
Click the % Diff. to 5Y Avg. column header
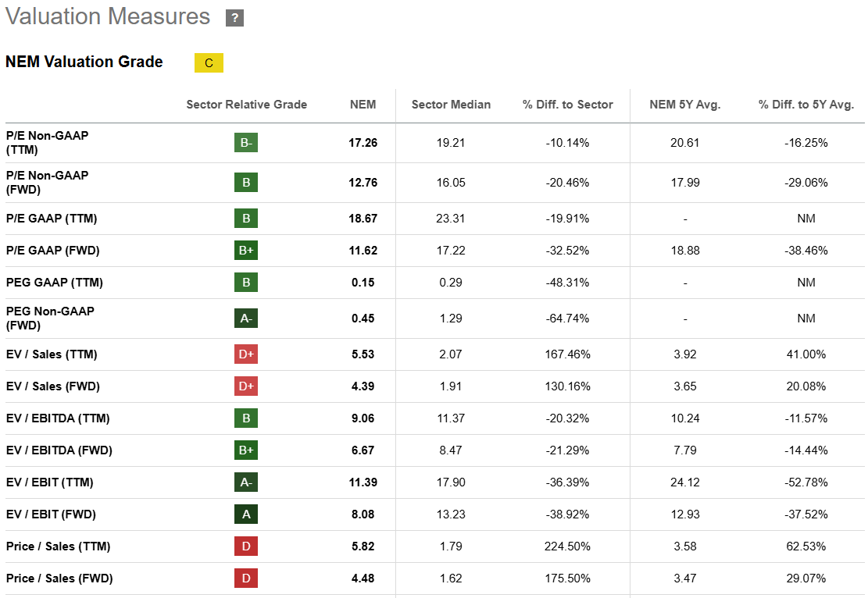(806, 105)
